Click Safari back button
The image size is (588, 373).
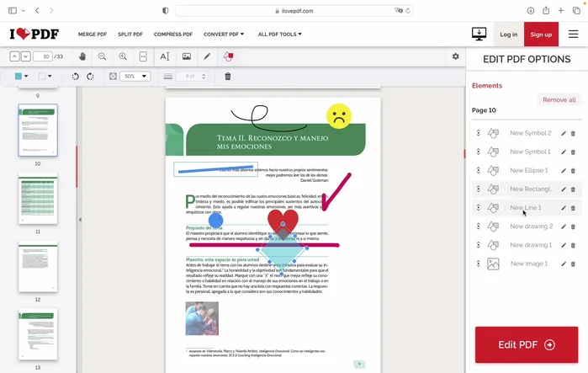click(x=37, y=10)
